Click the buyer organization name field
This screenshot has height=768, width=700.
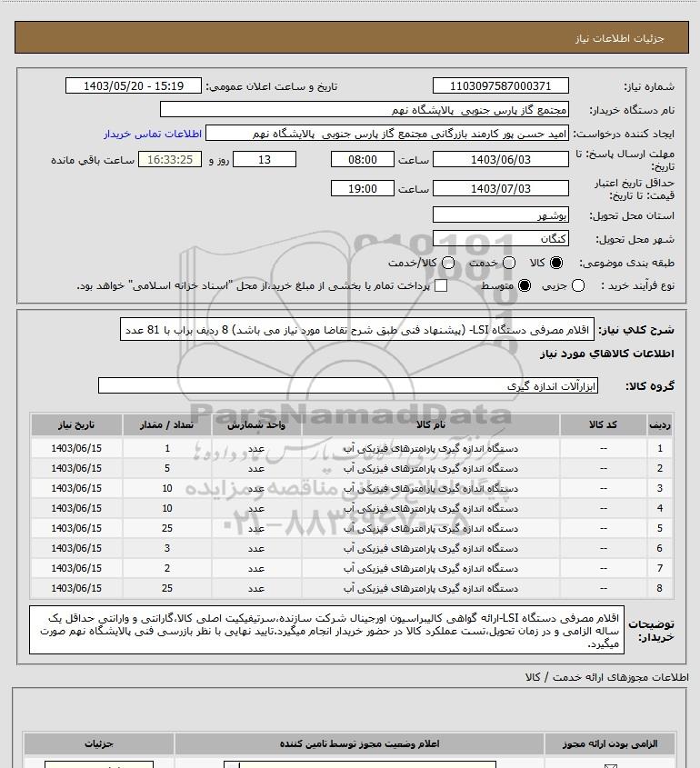(365, 110)
